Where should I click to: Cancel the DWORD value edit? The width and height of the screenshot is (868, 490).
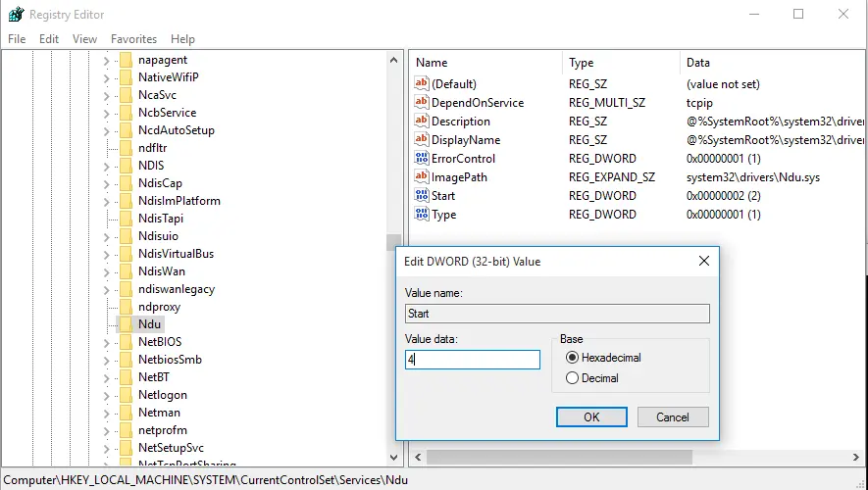coord(673,417)
